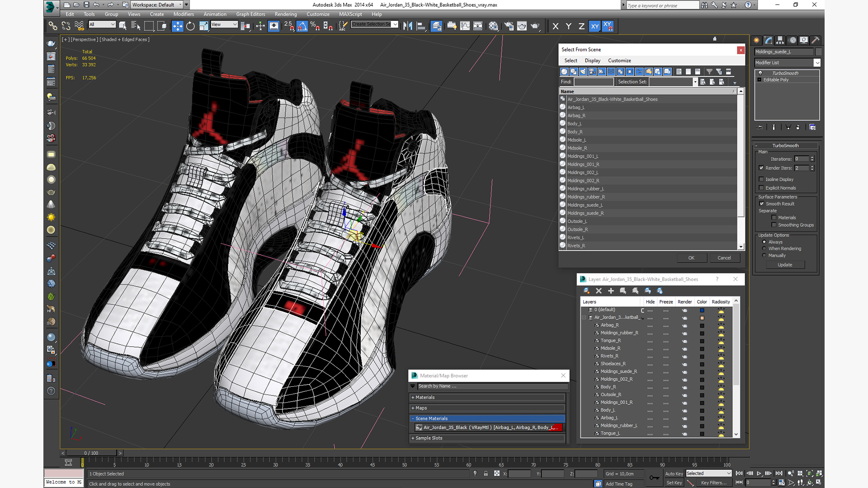Constrain to the X axis
Viewport: 868px width, 488px height.
coord(556,26)
